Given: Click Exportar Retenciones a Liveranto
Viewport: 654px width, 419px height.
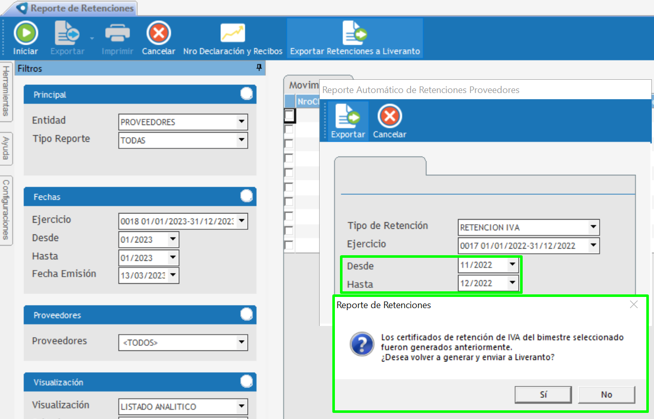Looking at the screenshot, I should point(355,38).
